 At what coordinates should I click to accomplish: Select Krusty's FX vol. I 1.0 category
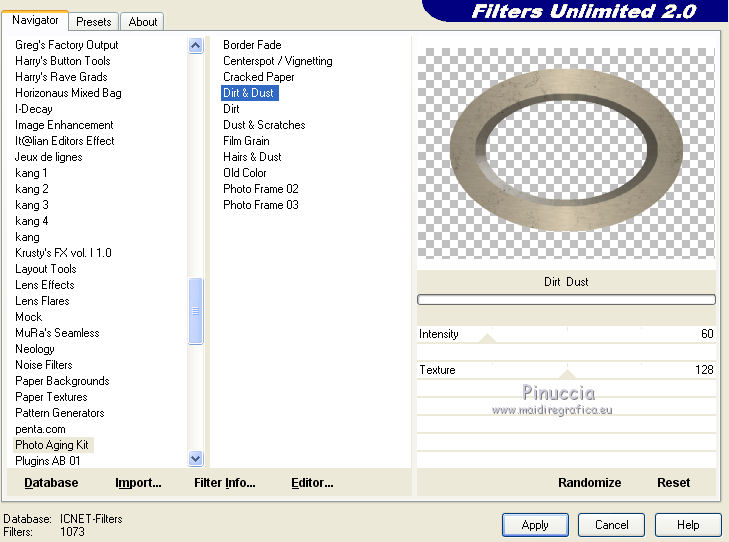point(63,253)
